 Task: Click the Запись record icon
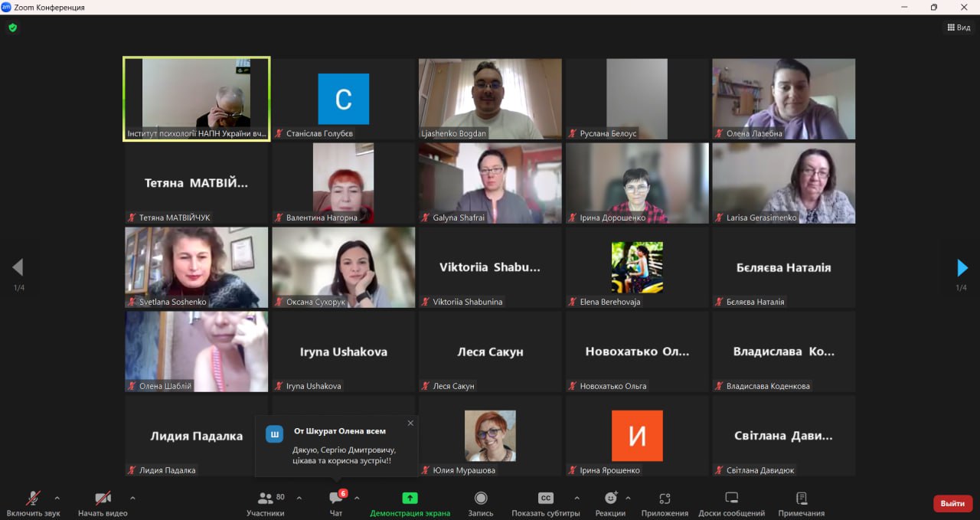(x=481, y=498)
